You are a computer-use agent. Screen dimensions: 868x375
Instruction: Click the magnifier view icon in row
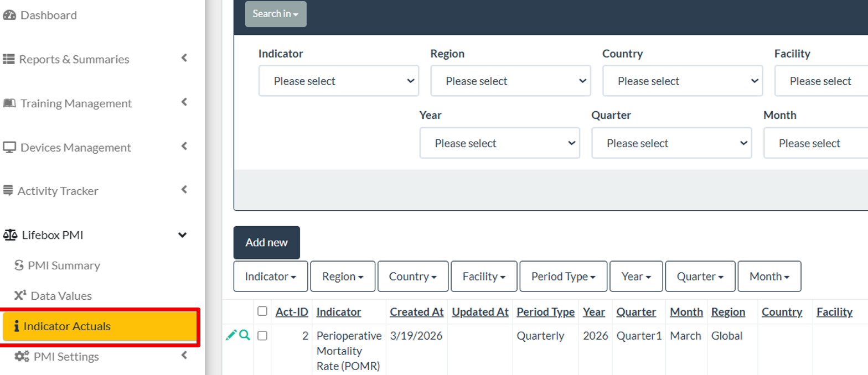coord(245,335)
